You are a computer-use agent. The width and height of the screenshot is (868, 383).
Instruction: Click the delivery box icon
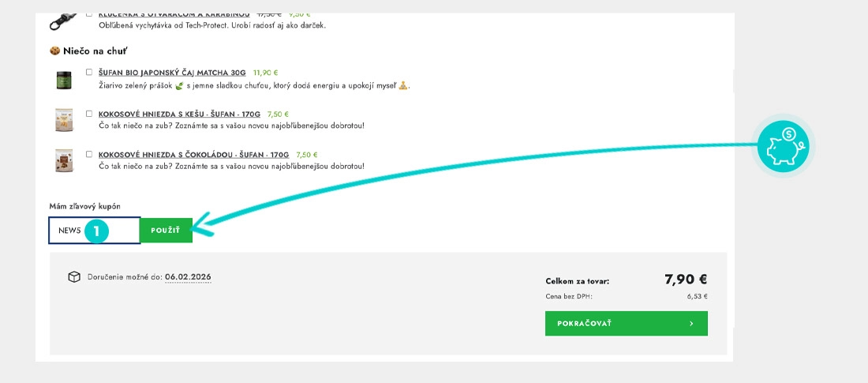[x=74, y=277]
